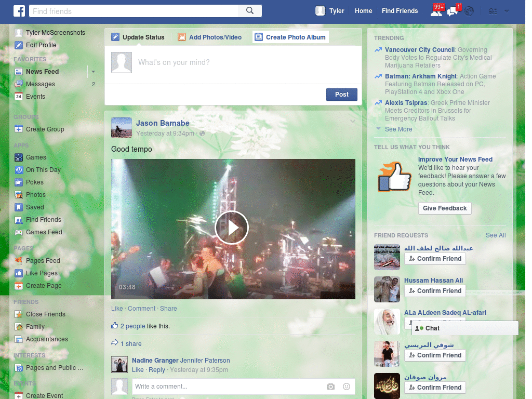The image size is (532, 399).
Task: Click Nadine Granger comment avatar
Action: [x=119, y=365]
